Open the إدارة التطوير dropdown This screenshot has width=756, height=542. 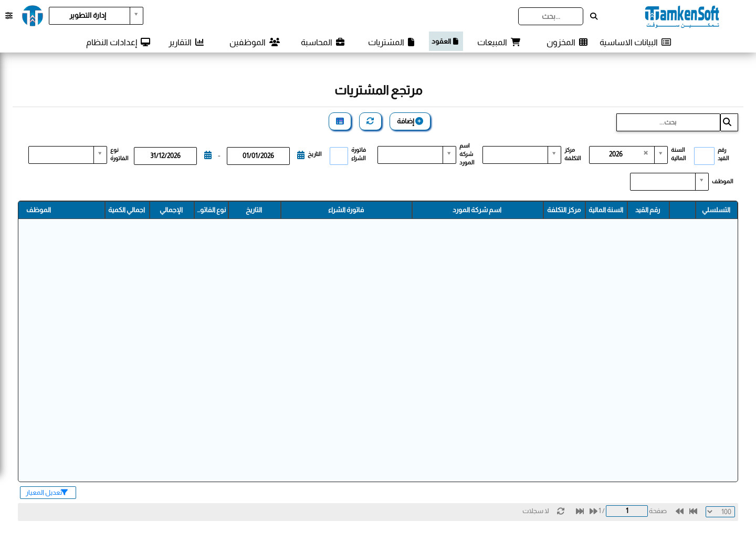96,16
